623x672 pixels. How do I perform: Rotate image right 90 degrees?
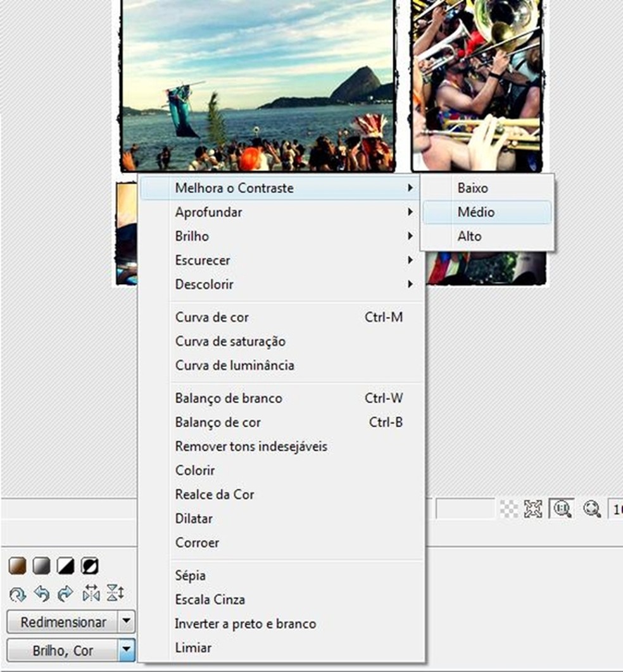pyautogui.click(x=66, y=594)
